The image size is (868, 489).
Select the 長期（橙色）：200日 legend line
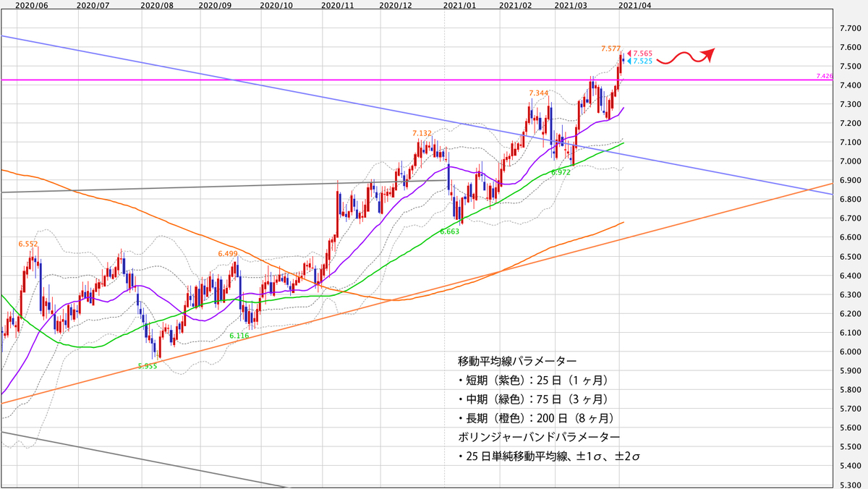535,418
